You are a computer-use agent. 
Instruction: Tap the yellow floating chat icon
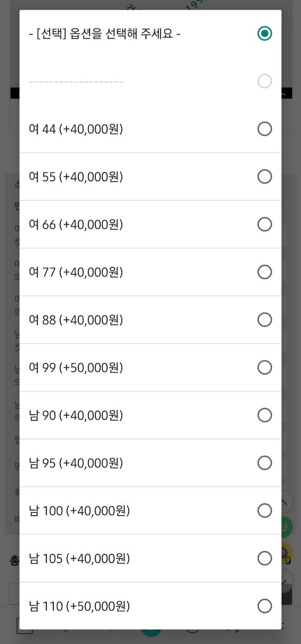[x=288, y=554]
